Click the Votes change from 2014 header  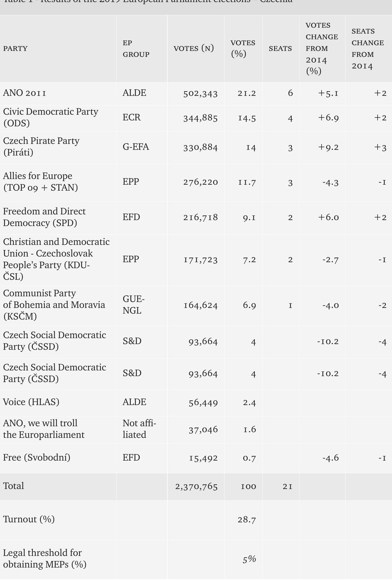coord(322,49)
